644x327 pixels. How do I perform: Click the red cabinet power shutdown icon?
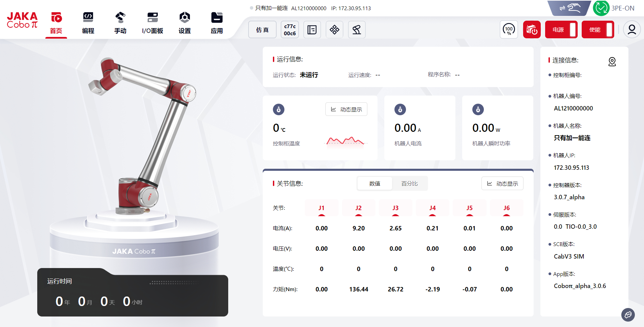[532, 30]
